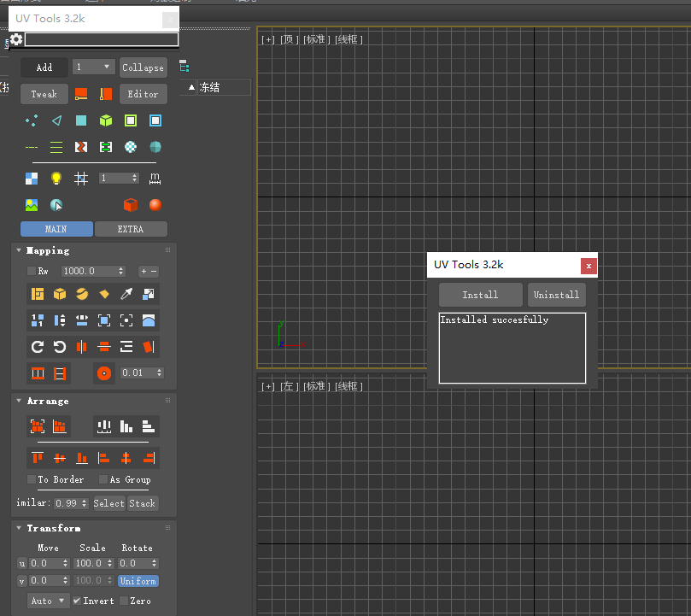Click the grid hash icon
Image resolution: width=691 pixels, height=616 pixels.
81,179
